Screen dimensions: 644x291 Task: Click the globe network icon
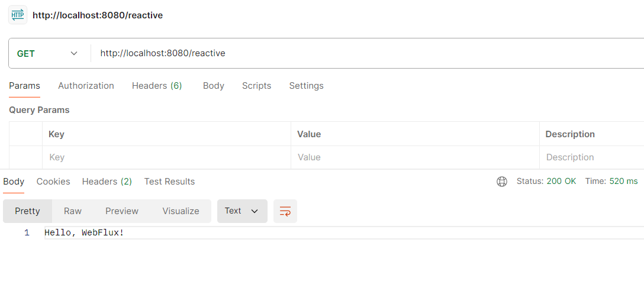502,182
